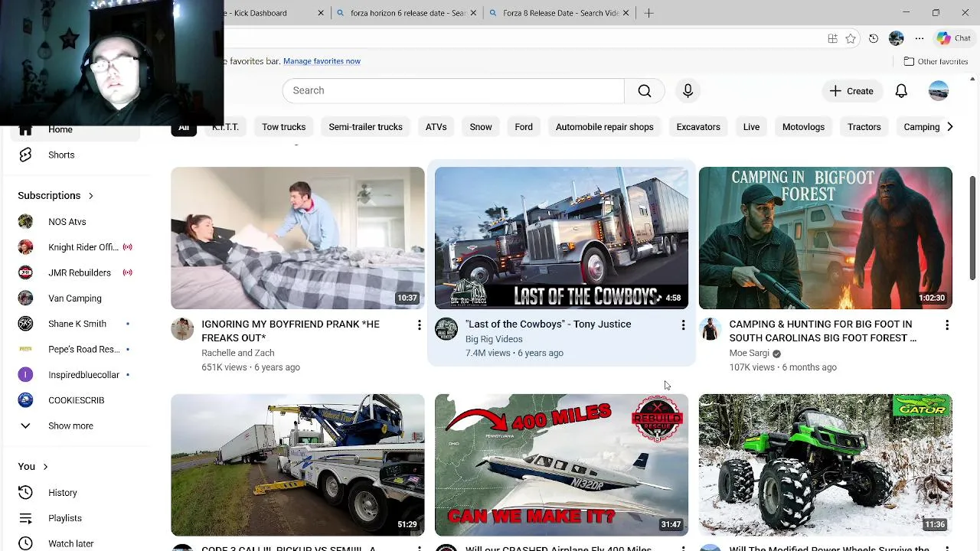Open Shane K Smith channel subscription
Image resolution: width=980 pixels, height=551 pixels.
point(76,324)
